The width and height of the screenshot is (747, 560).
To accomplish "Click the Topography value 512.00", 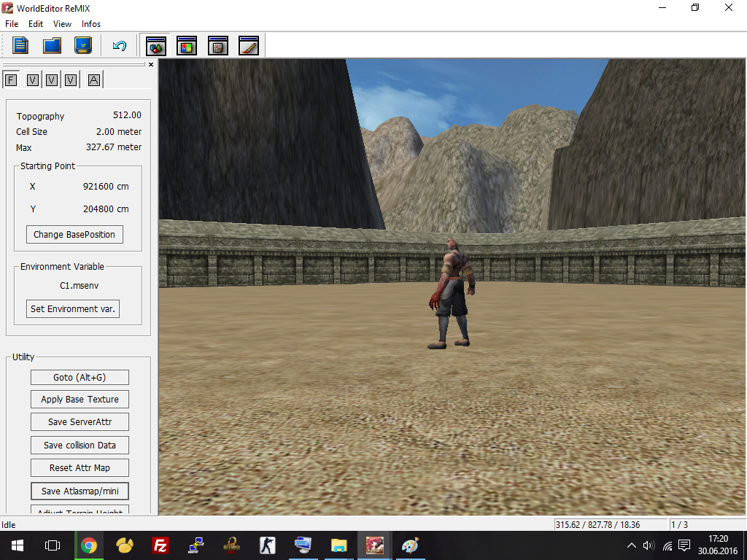I will [x=127, y=115].
